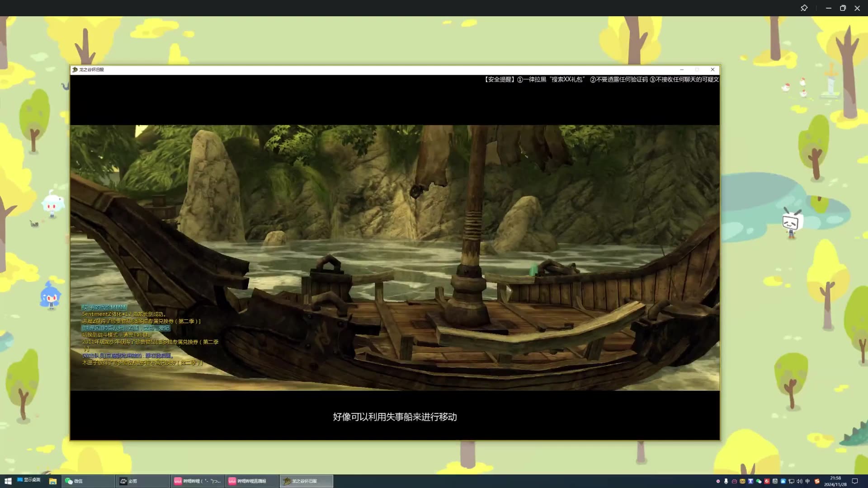
Task: Click the gray panda tray icon
Action: click(x=775, y=481)
